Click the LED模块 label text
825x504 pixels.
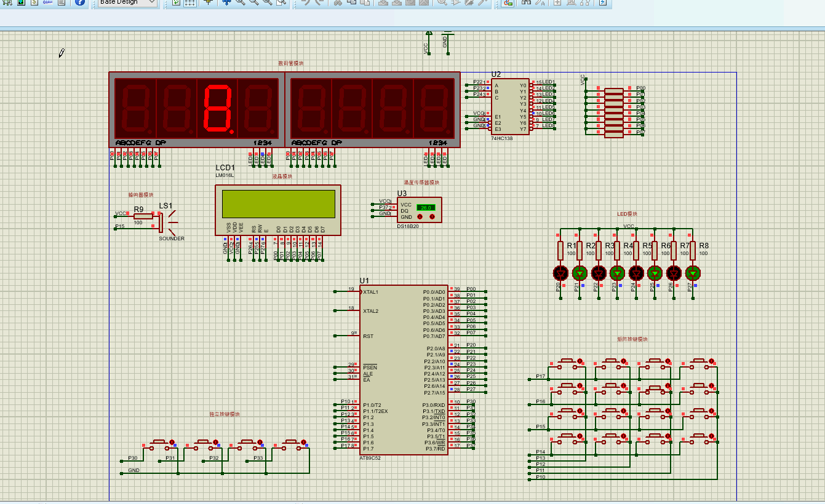coord(627,214)
